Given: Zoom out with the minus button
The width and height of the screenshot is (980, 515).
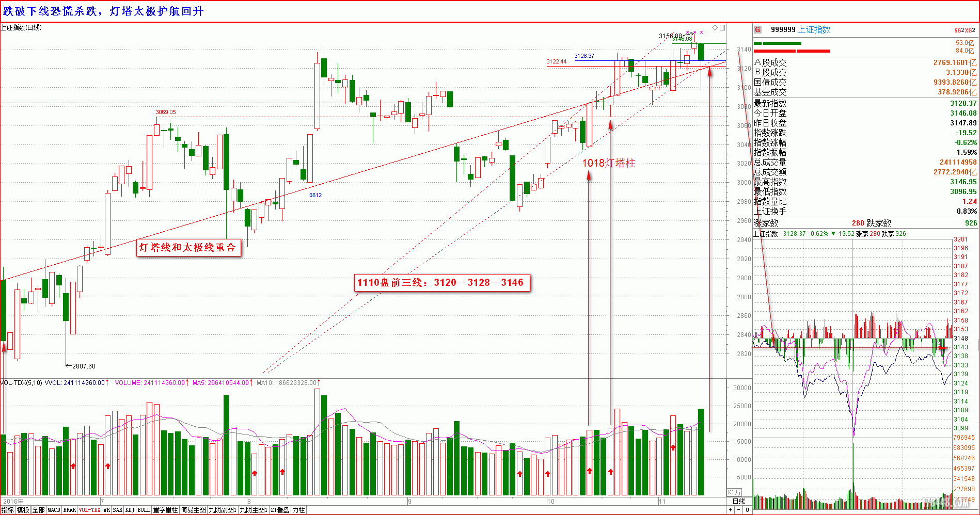Looking at the screenshot, I should [739, 510].
